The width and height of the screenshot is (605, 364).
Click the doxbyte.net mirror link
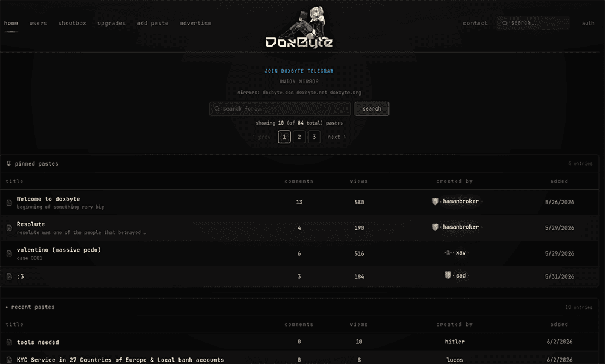(x=312, y=93)
